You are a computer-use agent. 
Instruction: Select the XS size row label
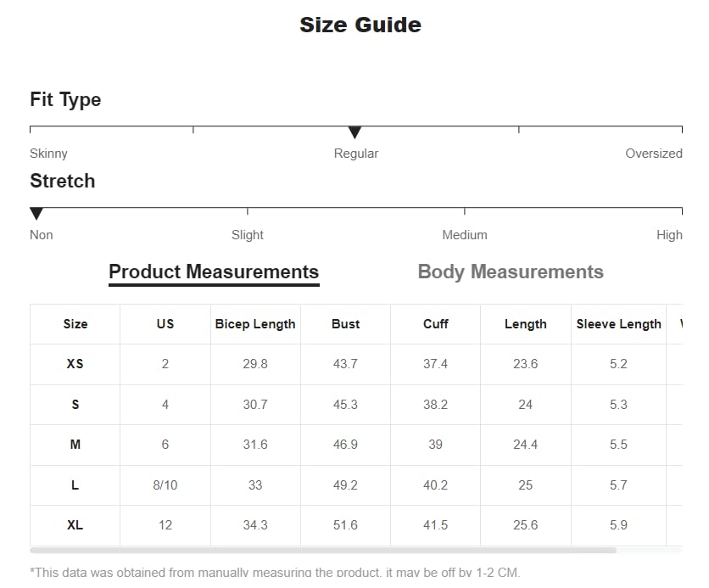75,364
